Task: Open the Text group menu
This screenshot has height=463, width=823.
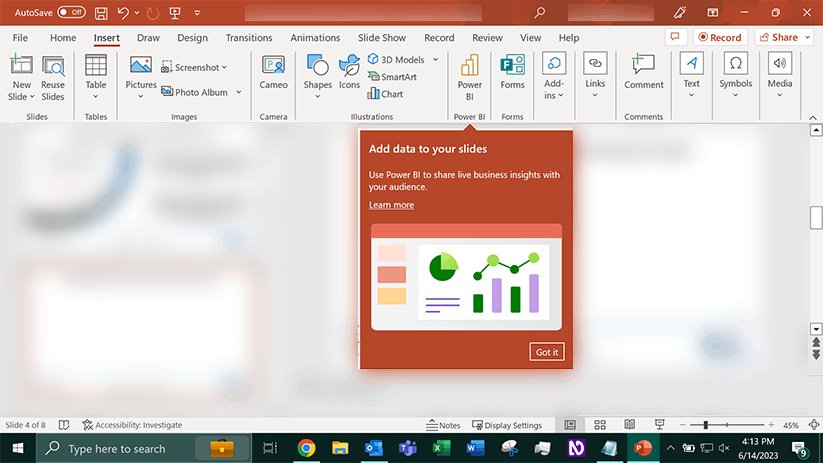Action: point(691,76)
